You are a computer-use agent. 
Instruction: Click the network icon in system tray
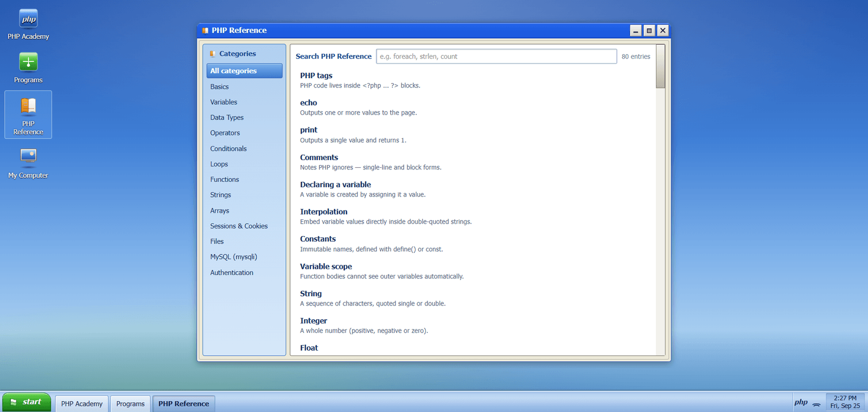(816, 404)
